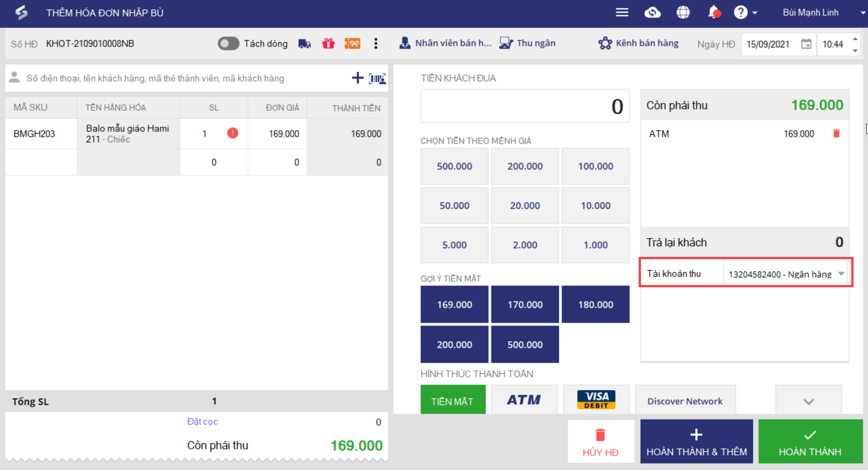Select Thu ngân cashier

pyautogui.click(x=527, y=43)
